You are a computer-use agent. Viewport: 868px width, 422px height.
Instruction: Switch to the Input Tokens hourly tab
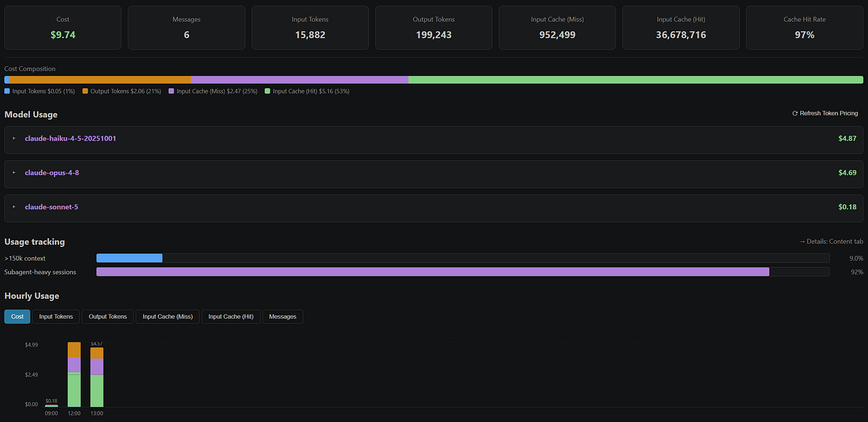tap(56, 316)
